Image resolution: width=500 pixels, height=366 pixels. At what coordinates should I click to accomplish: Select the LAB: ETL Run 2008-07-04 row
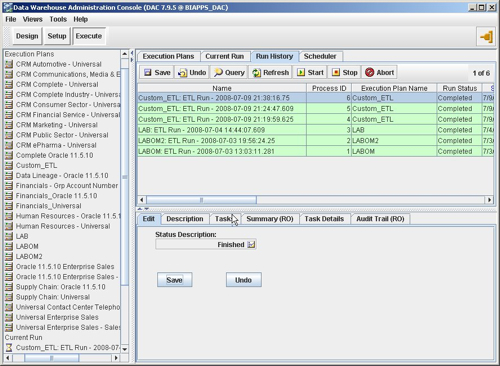tap(315, 130)
